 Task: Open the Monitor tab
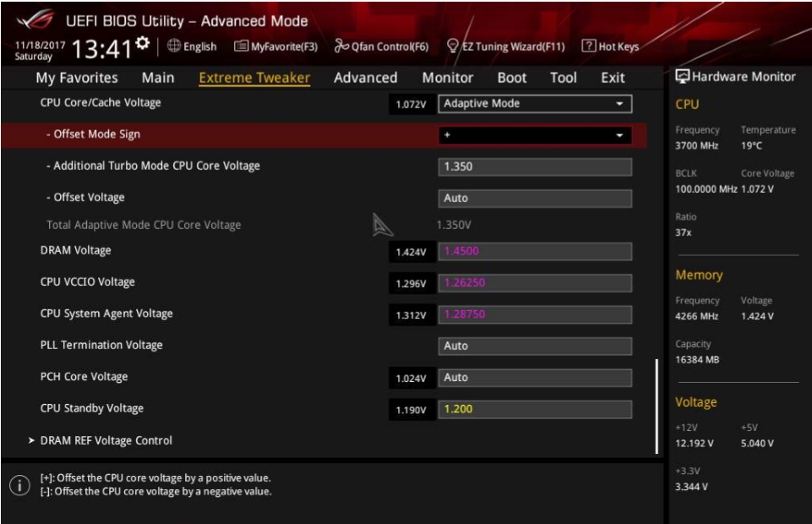pyautogui.click(x=448, y=78)
